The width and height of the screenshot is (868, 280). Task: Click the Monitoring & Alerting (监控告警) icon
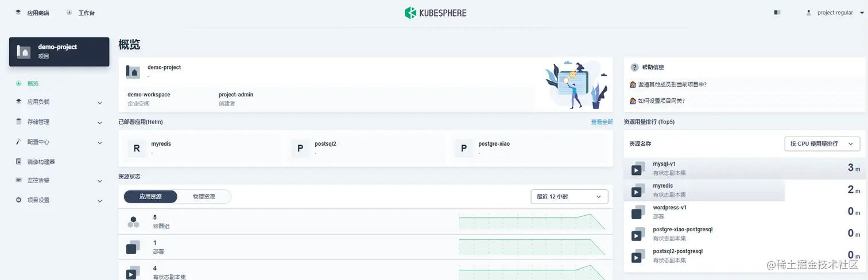(x=18, y=180)
